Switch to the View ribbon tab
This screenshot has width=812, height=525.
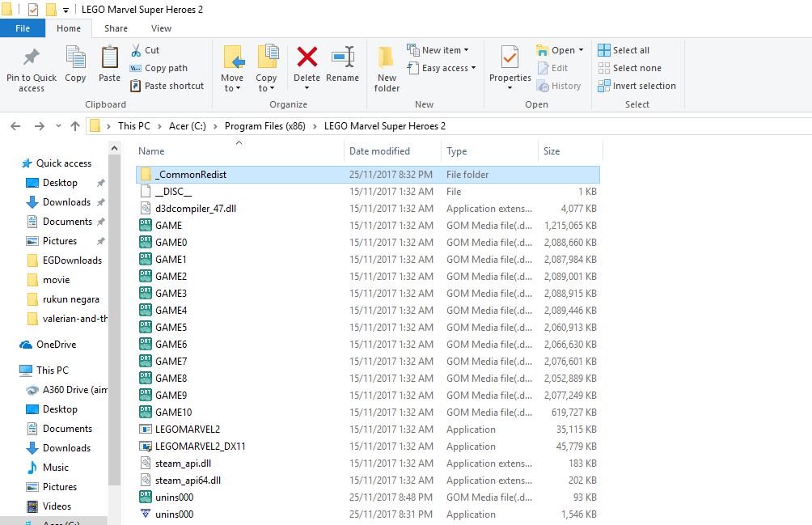coord(161,28)
